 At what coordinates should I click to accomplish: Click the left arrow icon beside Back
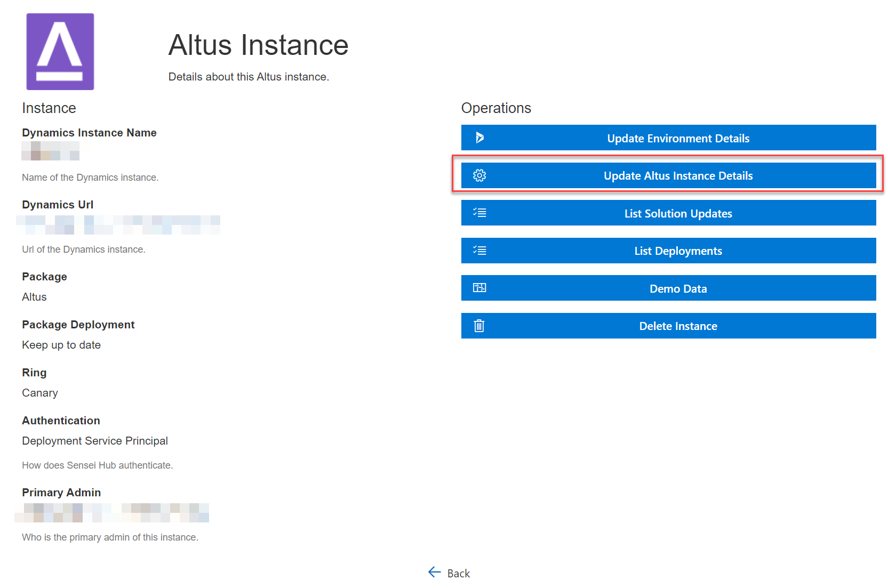tap(435, 572)
